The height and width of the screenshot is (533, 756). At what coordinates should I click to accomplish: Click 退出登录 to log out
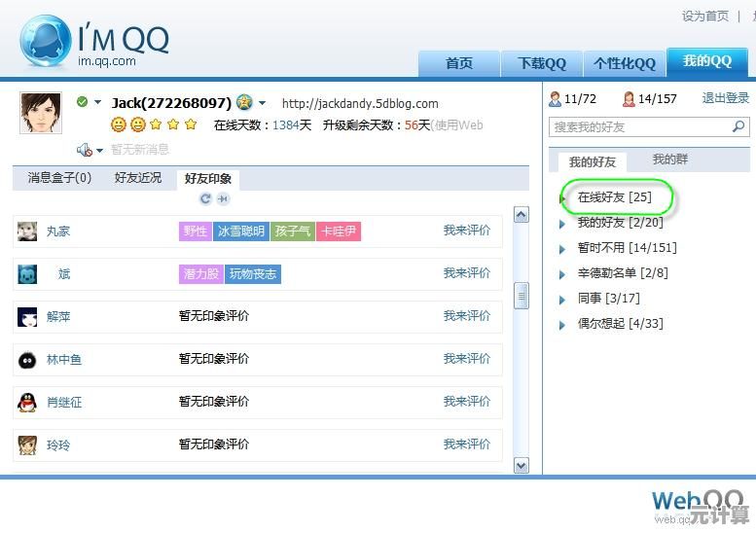725,98
